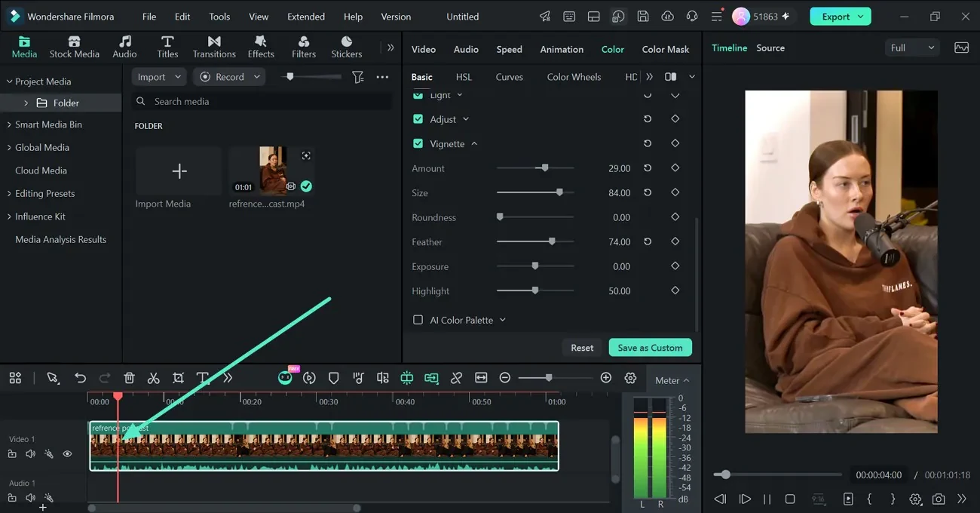This screenshot has height=513, width=980.
Task: Click the Reset button
Action: point(582,348)
